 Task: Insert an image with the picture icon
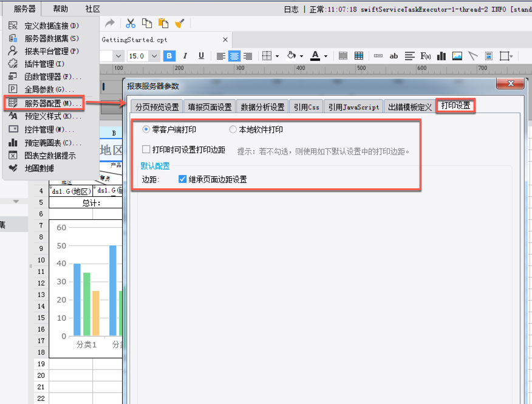[x=457, y=56]
